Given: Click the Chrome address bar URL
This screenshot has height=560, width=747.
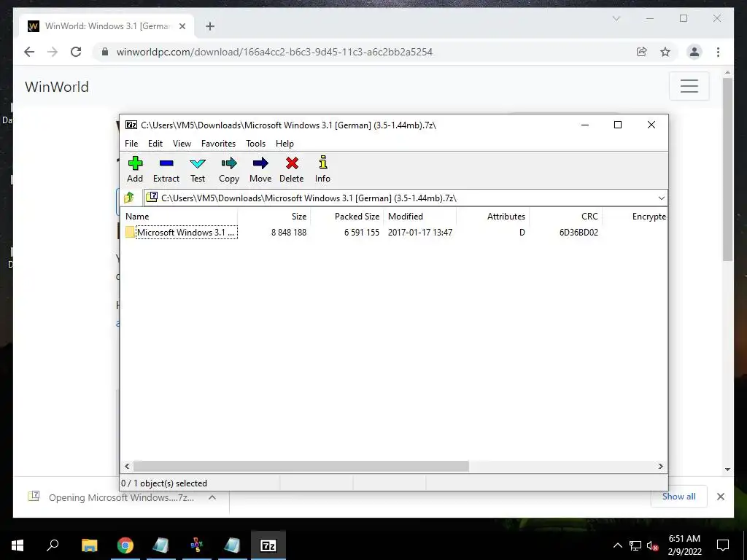Looking at the screenshot, I should 274,52.
